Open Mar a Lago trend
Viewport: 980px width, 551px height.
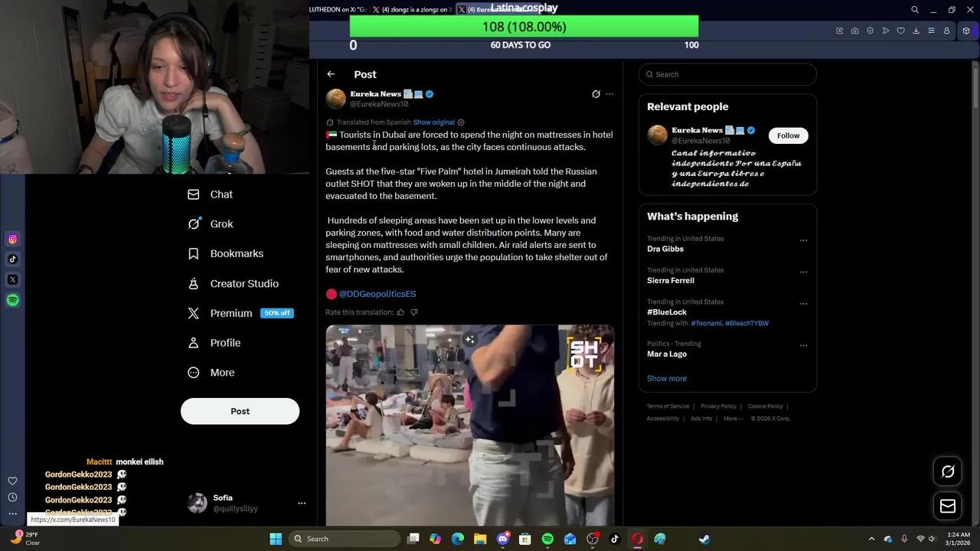(x=667, y=354)
